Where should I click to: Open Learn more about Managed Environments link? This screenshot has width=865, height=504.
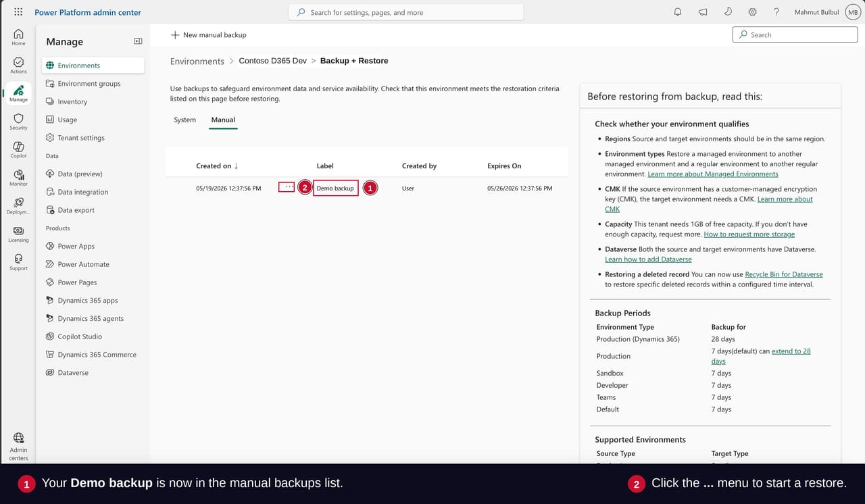(713, 174)
